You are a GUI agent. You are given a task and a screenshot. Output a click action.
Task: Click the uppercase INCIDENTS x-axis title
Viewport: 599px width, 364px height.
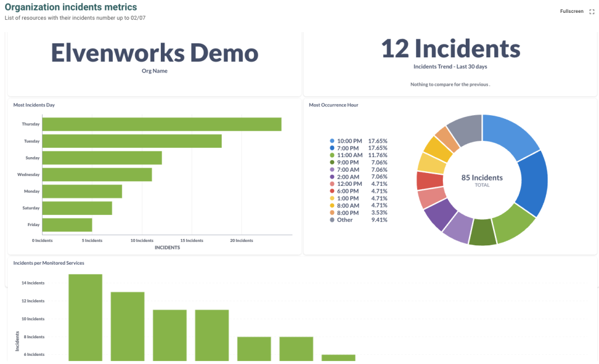(167, 248)
